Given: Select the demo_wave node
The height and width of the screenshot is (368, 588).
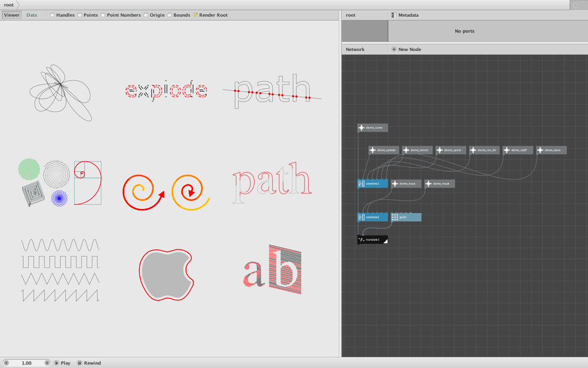Looking at the screenshot, I should click(552, 150).
